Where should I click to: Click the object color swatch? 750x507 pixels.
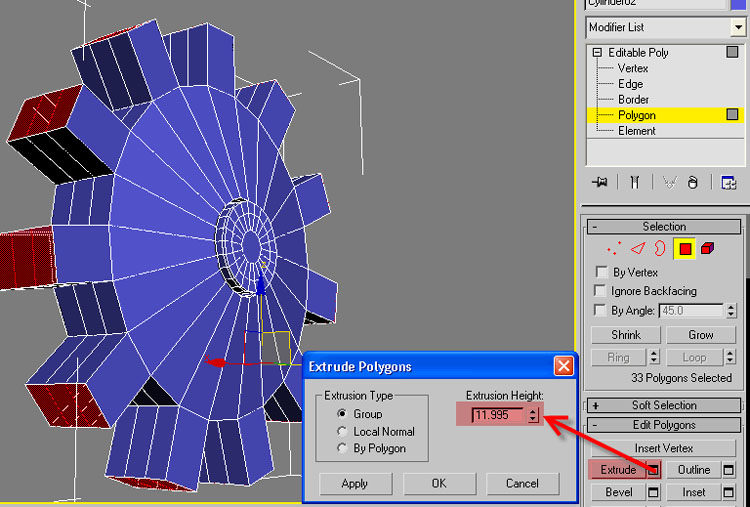pyautogui.click(x=739, y=4)
